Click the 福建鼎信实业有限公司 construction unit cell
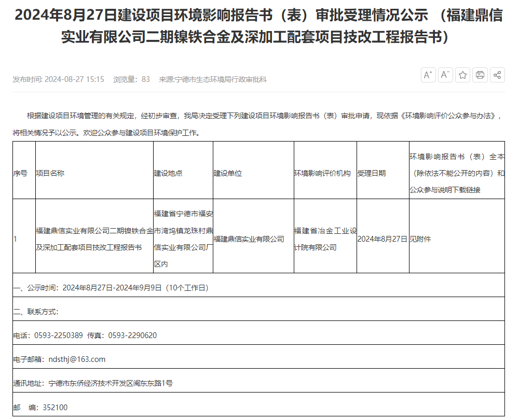 (x=249, y=239)
